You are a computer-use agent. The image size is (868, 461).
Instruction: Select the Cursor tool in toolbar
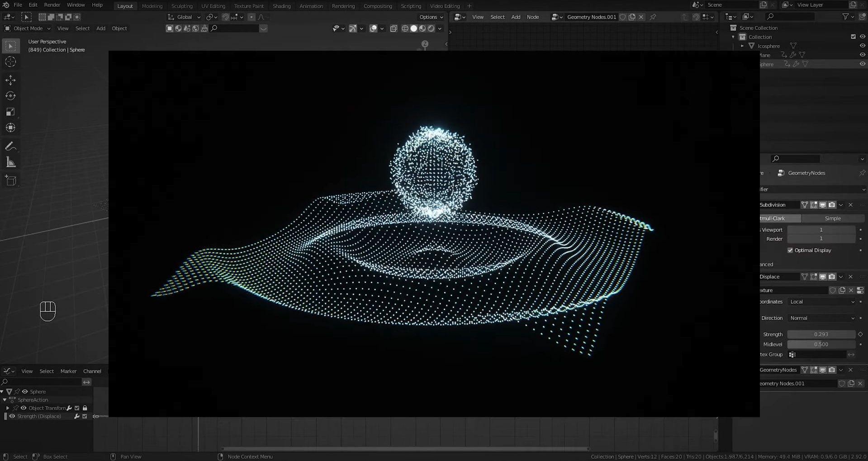click(x=10, y=62)
